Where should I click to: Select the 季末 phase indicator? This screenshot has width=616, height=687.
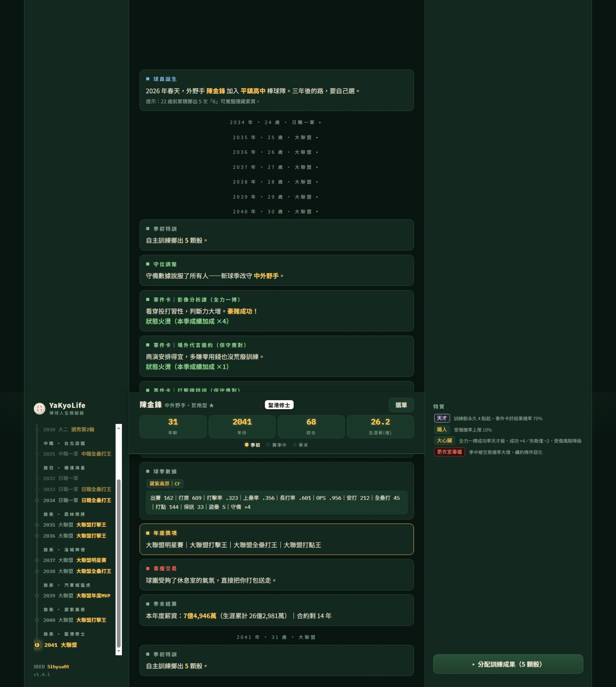pos(301,445)
